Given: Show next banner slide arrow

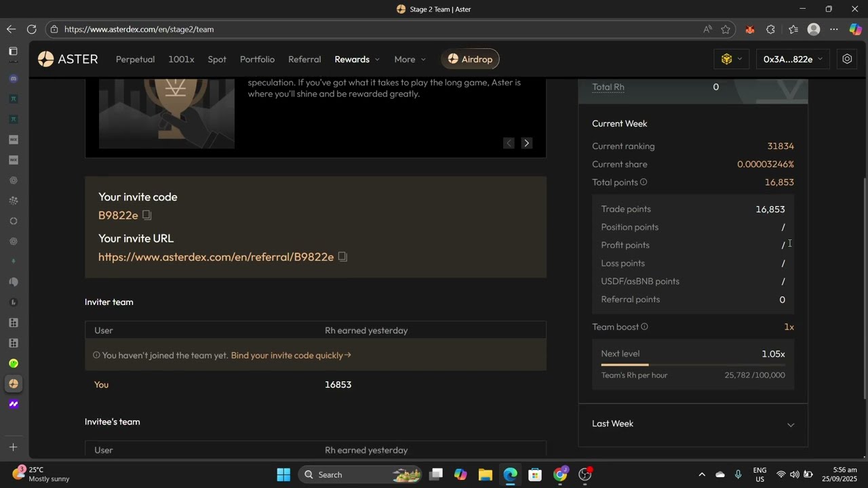Looking at the screenshot, I should tap(526, 143).
